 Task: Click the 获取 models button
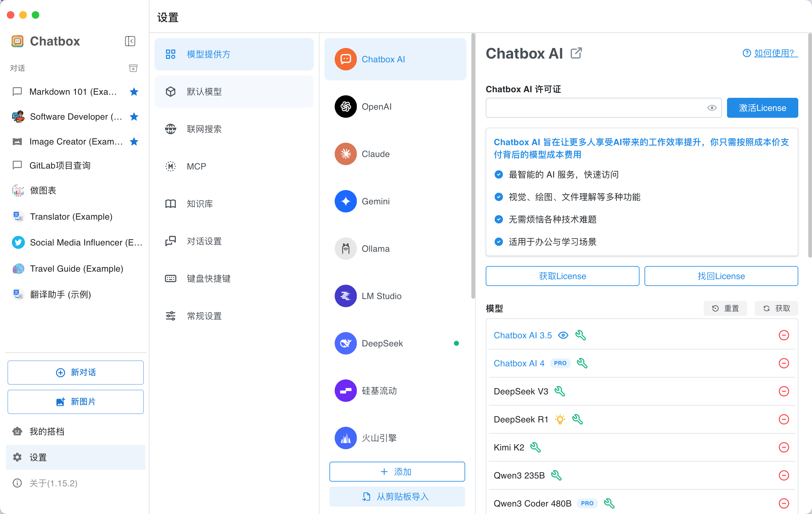(x=776, y=308)
